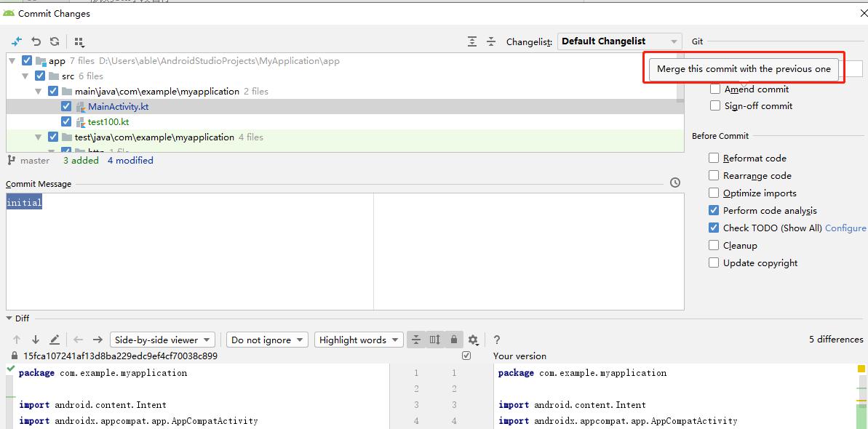Click the Configure link next to Check TODO
Viewport: 868px width, 429px height.
[x=845, y=228]
